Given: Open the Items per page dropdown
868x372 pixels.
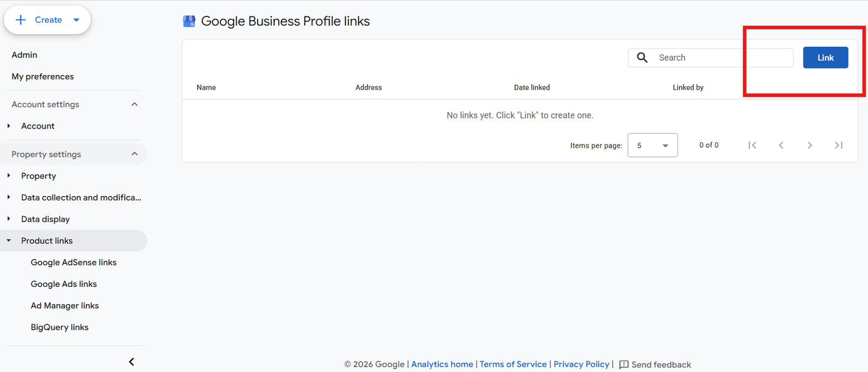Looking at the screenshot, I should (653, 145).
